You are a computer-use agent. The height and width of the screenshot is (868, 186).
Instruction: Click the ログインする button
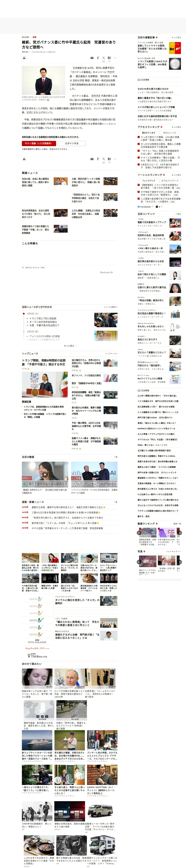72,144
